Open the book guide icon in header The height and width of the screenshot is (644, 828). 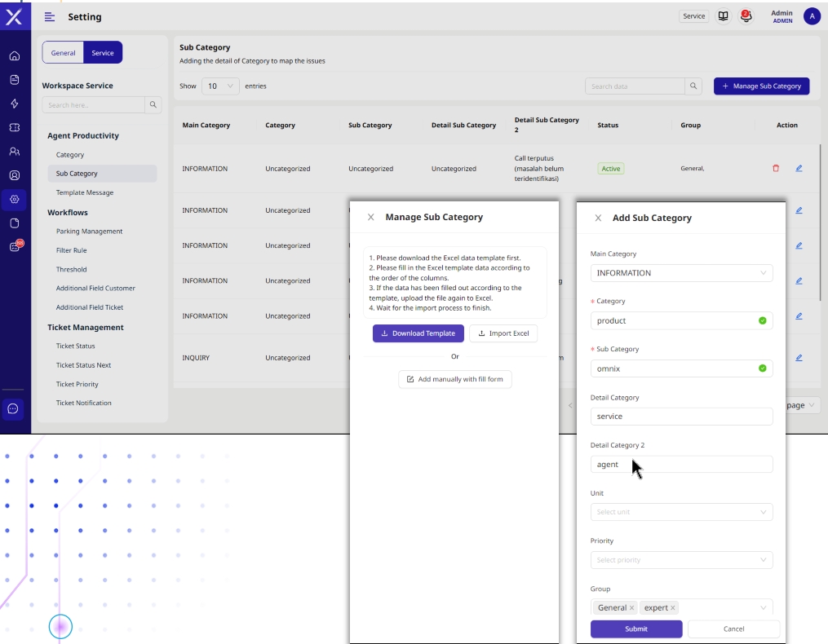click(722, 16)
